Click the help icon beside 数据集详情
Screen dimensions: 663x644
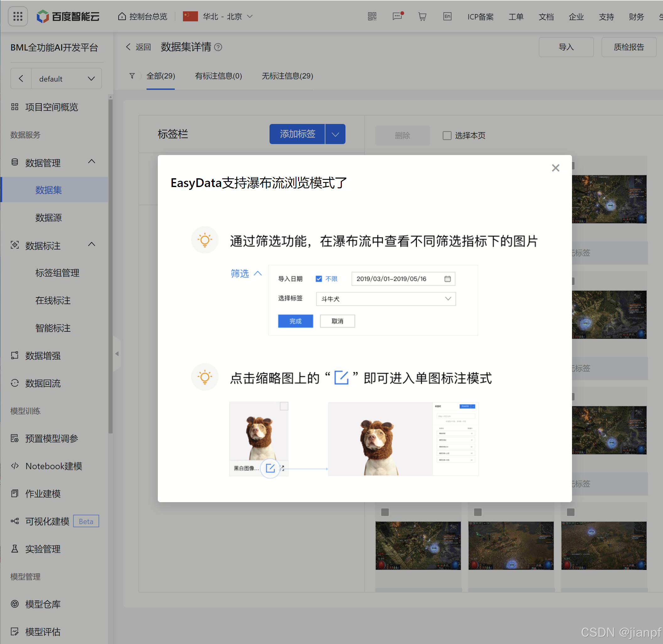[218, 47]
